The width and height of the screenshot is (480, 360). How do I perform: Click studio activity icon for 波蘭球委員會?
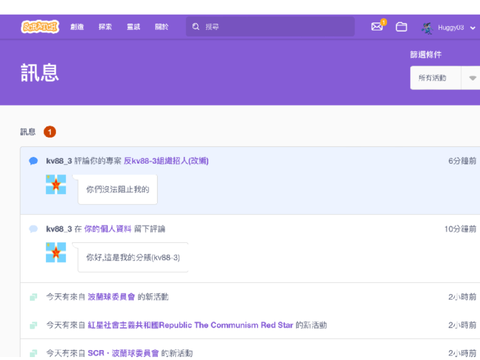pyautogui.click(x=33, y=297)
